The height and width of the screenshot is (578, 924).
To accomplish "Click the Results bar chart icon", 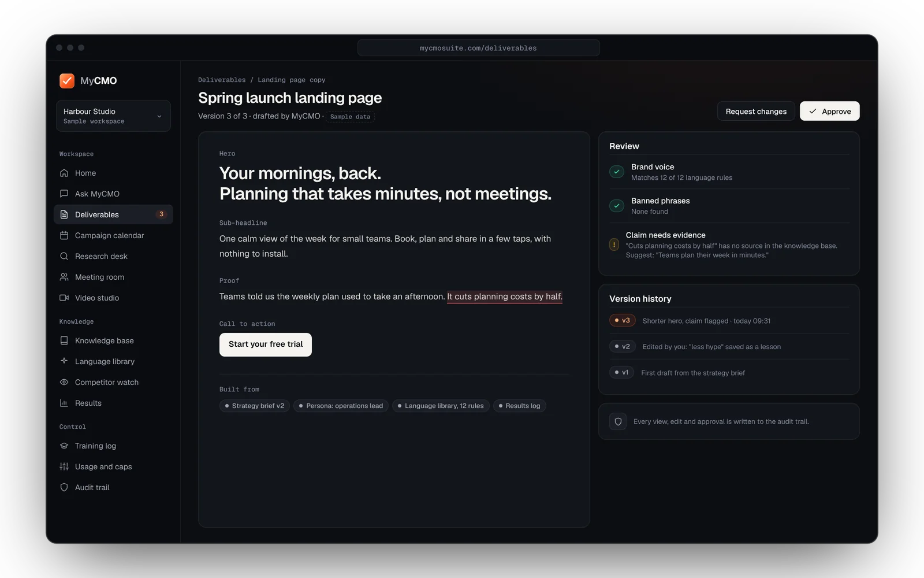I will [64, 403].
